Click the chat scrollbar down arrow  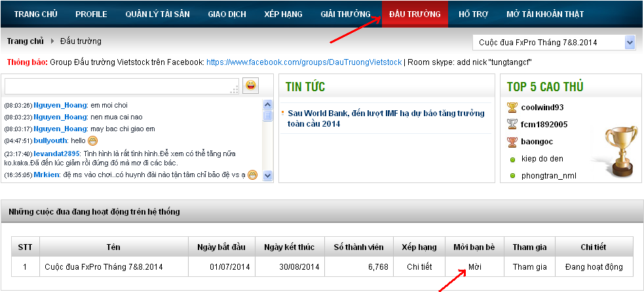coord(267,176)
